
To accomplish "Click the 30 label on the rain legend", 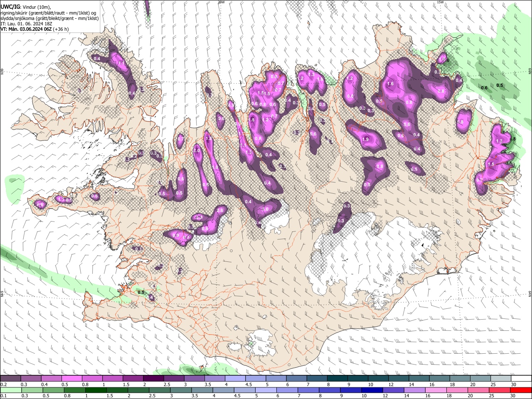I will (x=513, y=396).
